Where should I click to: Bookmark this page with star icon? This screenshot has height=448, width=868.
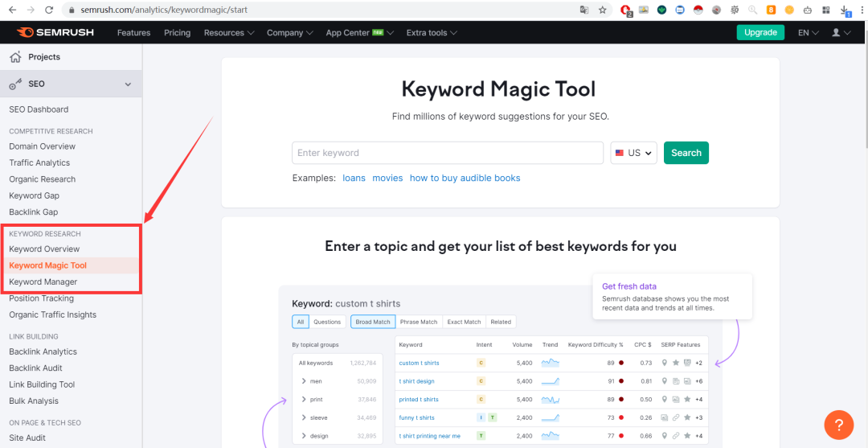pyautogui.click(x=602, y=10)
